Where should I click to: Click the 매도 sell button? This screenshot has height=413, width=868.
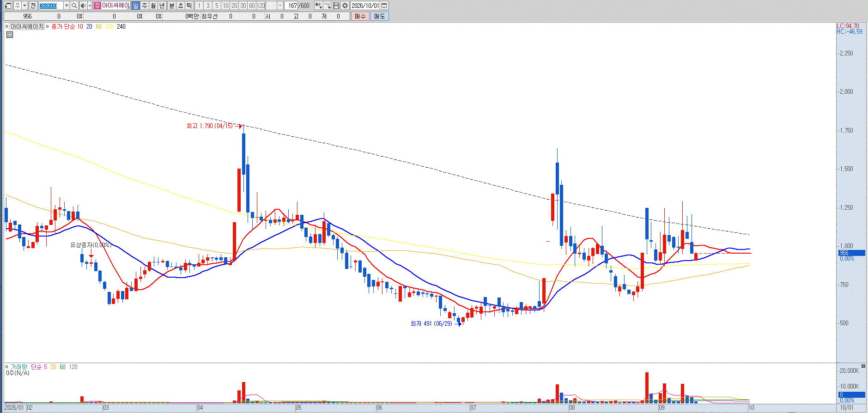(380, 16)
